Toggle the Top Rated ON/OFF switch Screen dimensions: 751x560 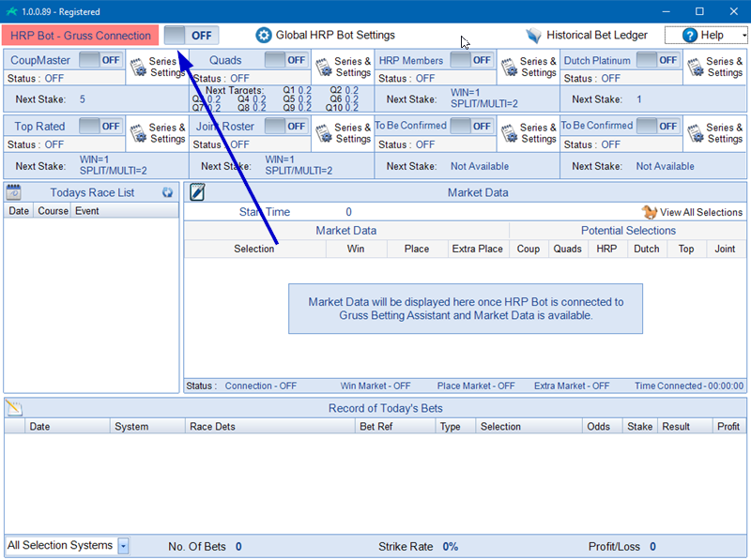100,126
